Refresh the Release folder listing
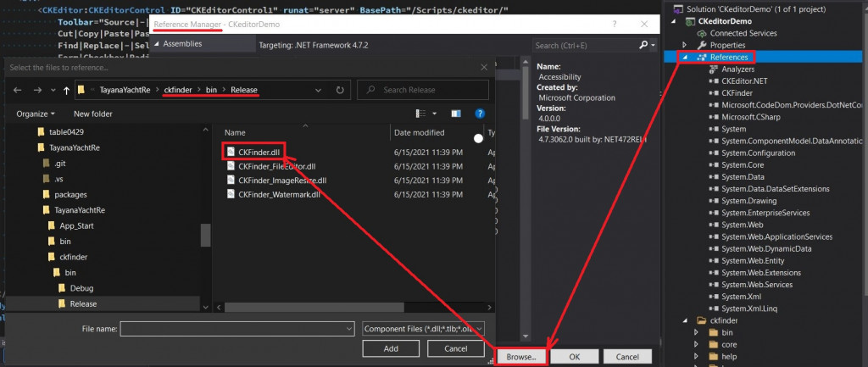This screenshot has height=367, width=868. point(340,90)
